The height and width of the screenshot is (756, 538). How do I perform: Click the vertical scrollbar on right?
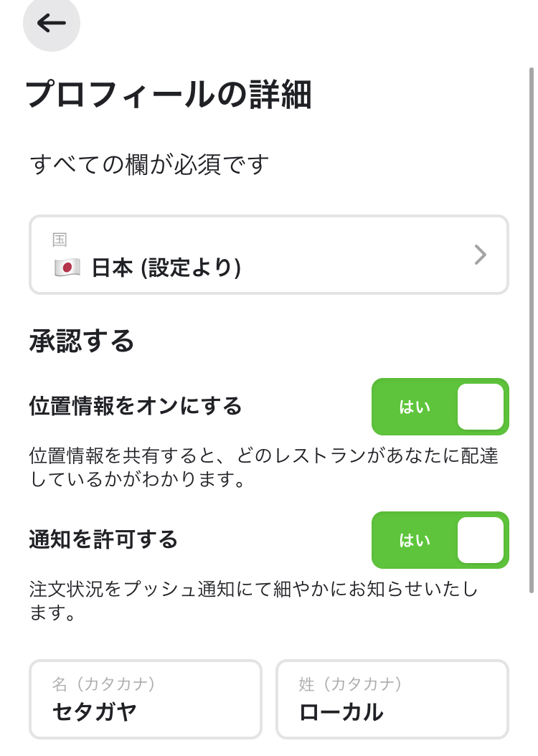pyautogui.click(x=532, y=330)
